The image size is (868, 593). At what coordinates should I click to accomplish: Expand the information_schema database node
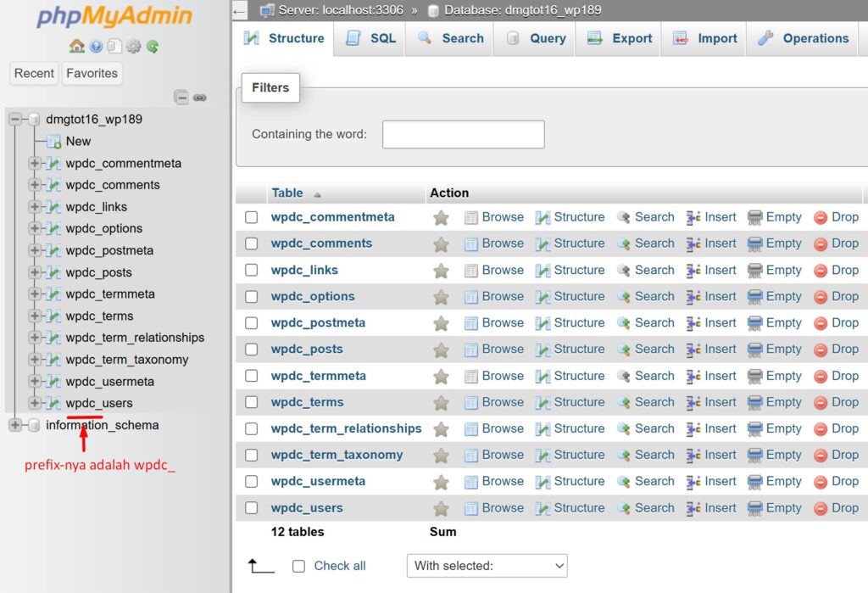pos(15,425)
